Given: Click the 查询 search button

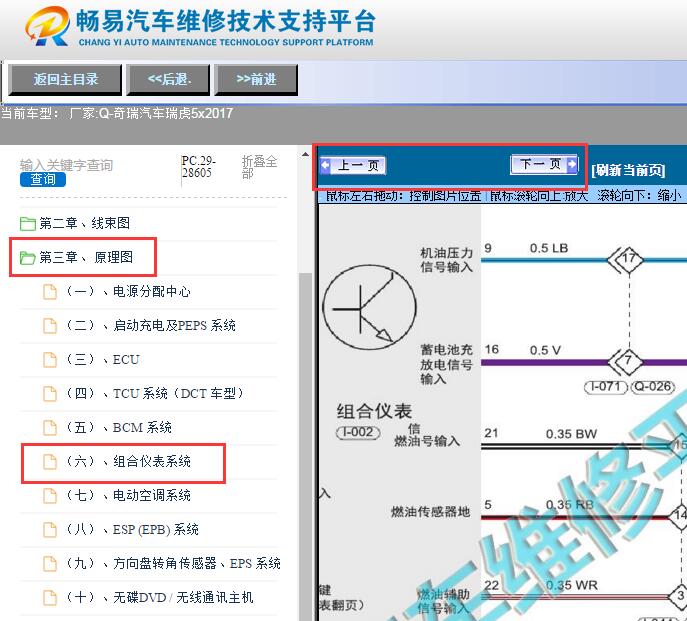Looking at the screenshot, I should pos(43,179).
